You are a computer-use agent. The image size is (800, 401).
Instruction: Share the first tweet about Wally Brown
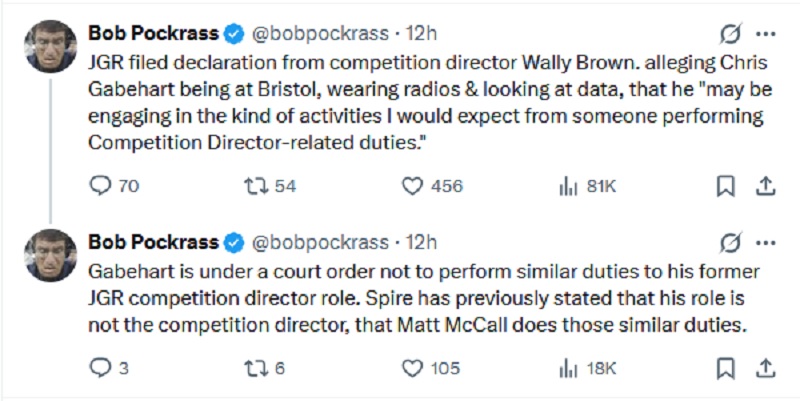764,186
